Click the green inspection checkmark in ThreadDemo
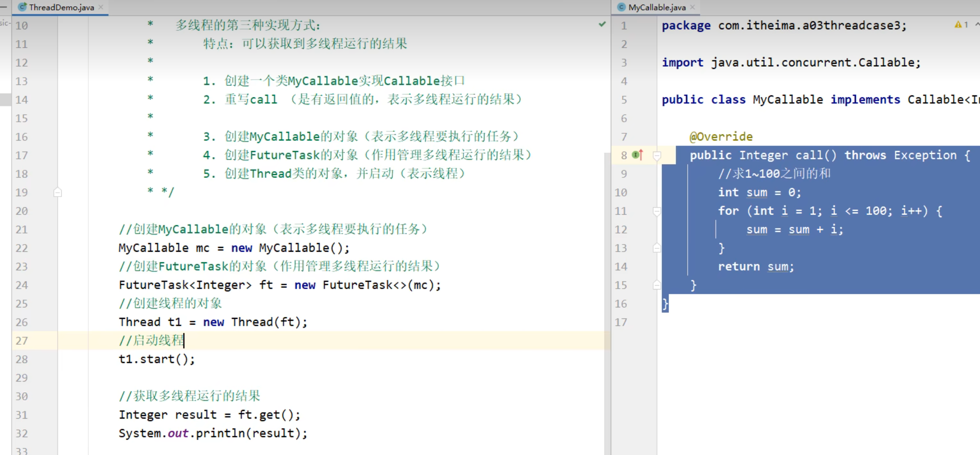Viewport: 980px width, 455px height. point(602,24)
